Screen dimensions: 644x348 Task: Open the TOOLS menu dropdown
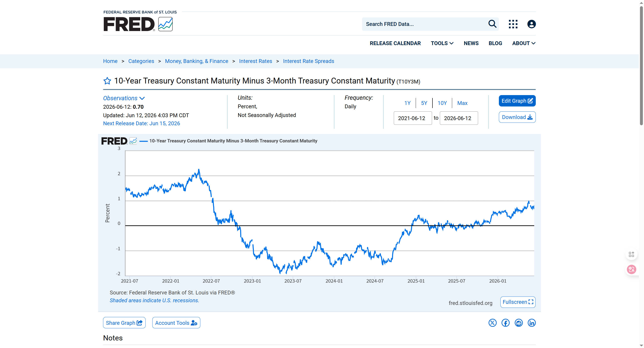(442, 43)
